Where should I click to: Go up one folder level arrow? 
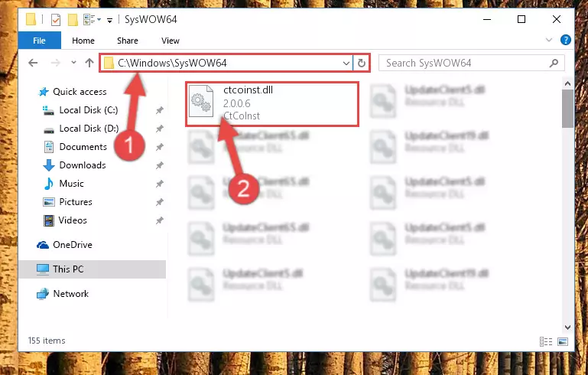89,63
